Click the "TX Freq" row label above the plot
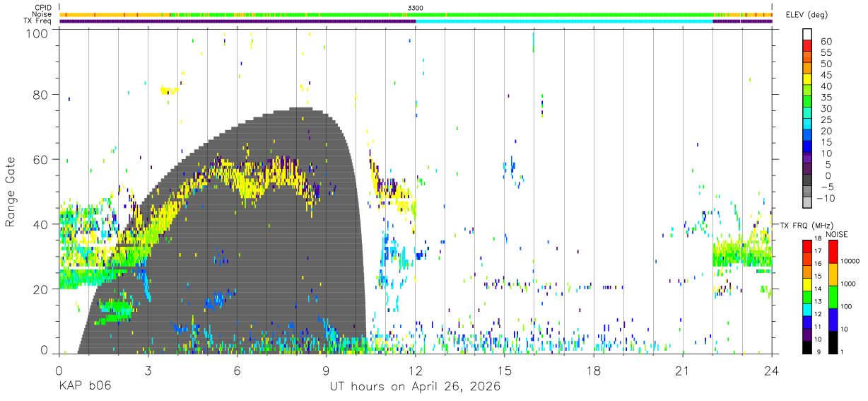This screenshot has height=401, width=868. (38, 21)
